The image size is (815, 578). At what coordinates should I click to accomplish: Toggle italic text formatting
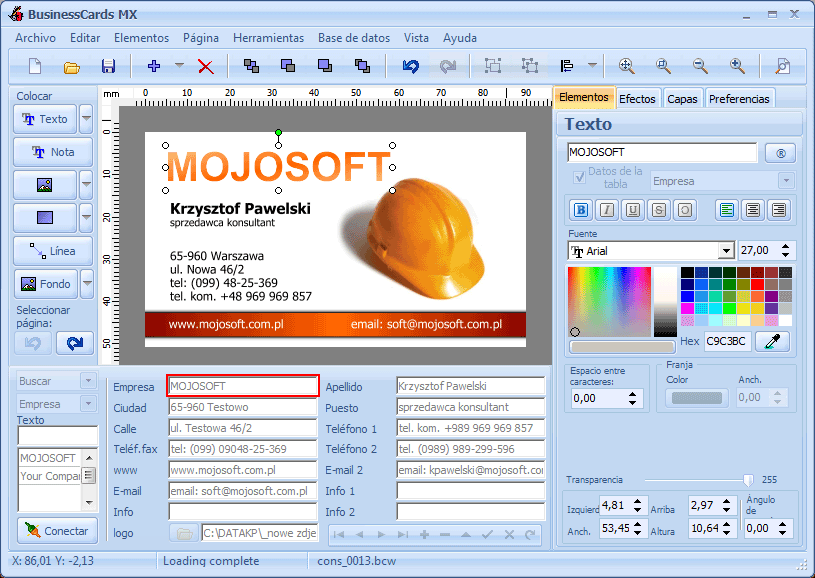pos(607,210)
